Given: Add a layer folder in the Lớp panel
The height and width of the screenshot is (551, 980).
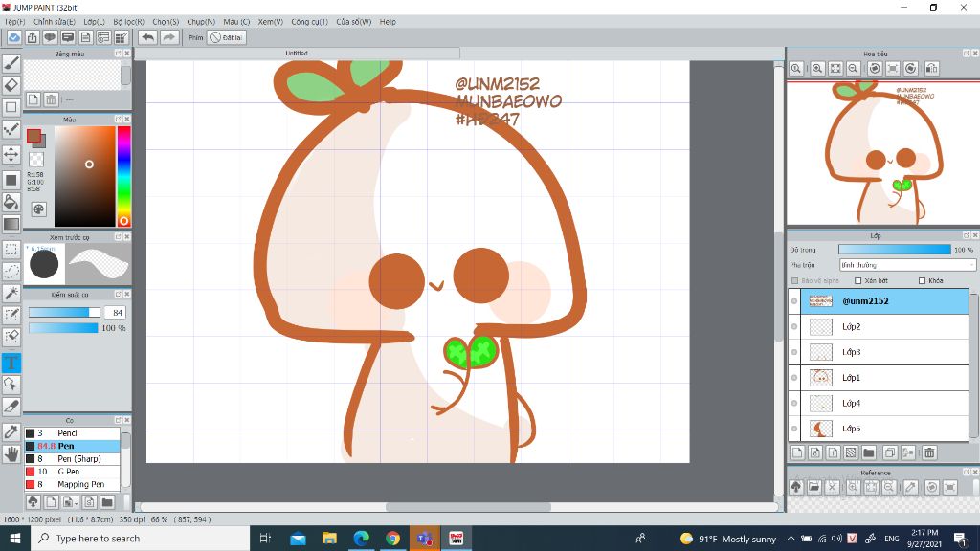Looking at the screenshot, I should click(x=869, y=452).
